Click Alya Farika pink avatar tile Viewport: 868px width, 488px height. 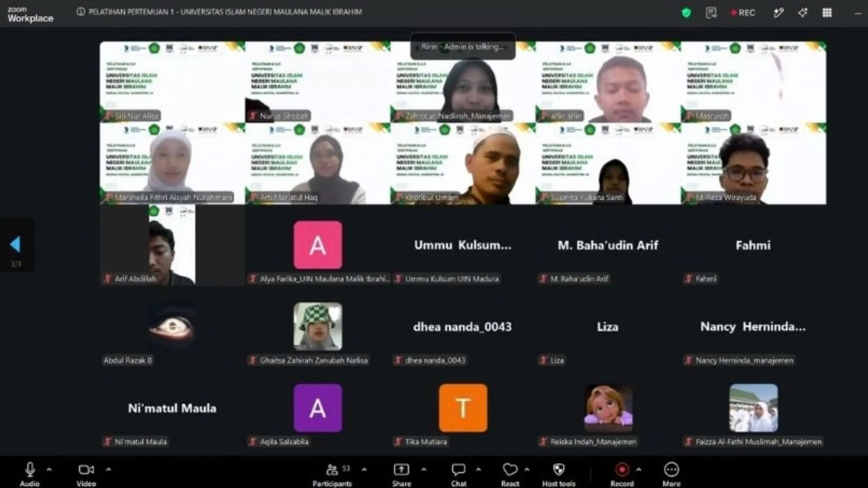318,245
